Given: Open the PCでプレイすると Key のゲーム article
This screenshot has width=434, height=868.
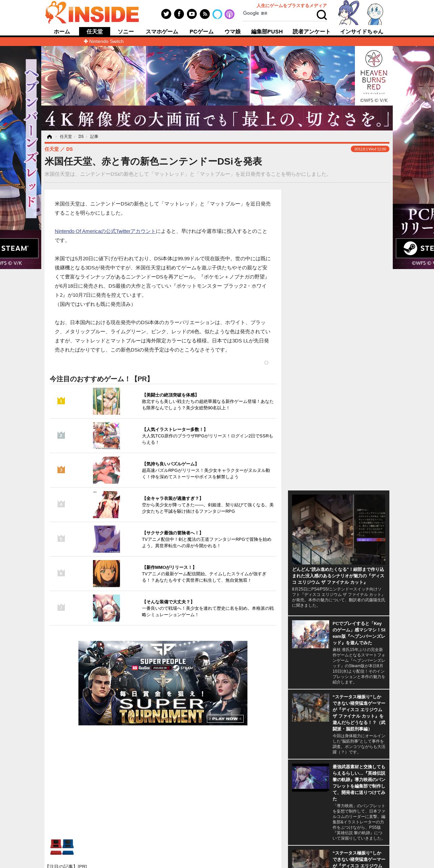Looking at the screenshot, I should coord(359,633).
